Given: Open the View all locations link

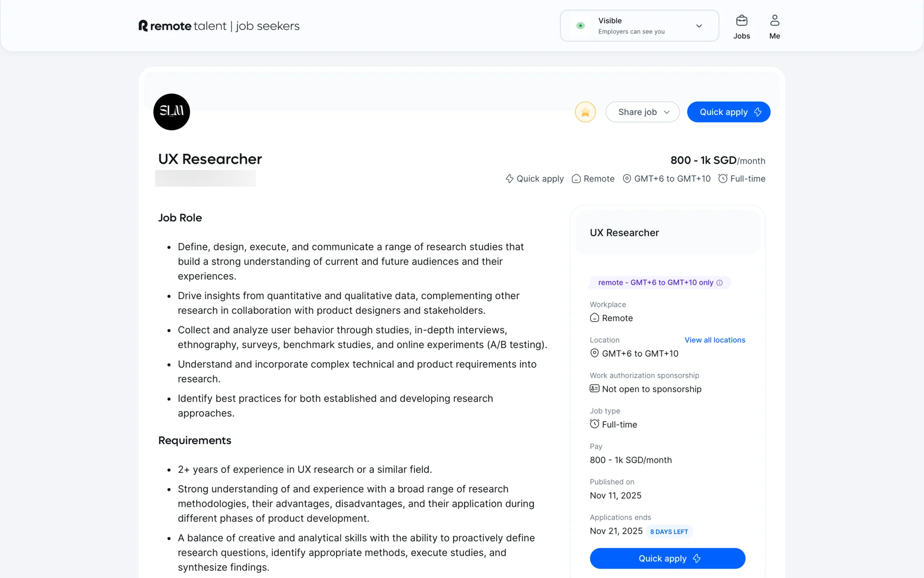Looking at the screenshot, I should (x=715, y=340).
